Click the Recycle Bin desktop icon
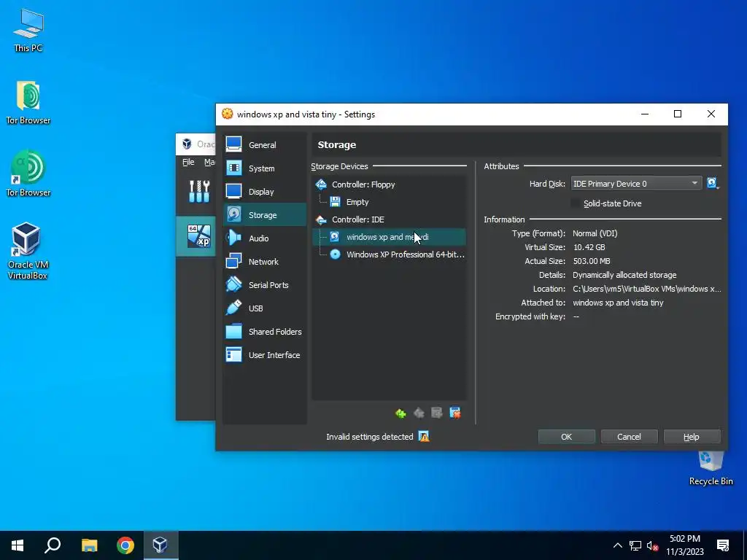This screenshot has width=747, height=560. (x=711, y=469)
